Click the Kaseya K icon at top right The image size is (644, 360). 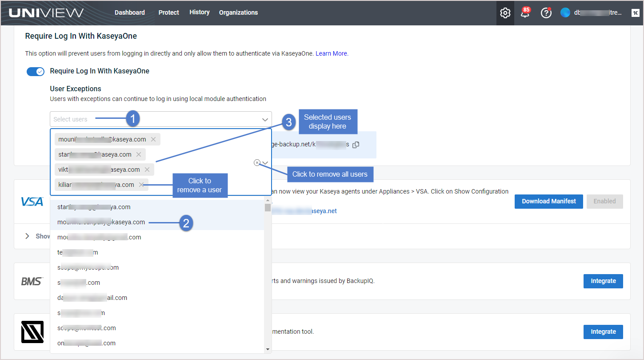(635, 13)
